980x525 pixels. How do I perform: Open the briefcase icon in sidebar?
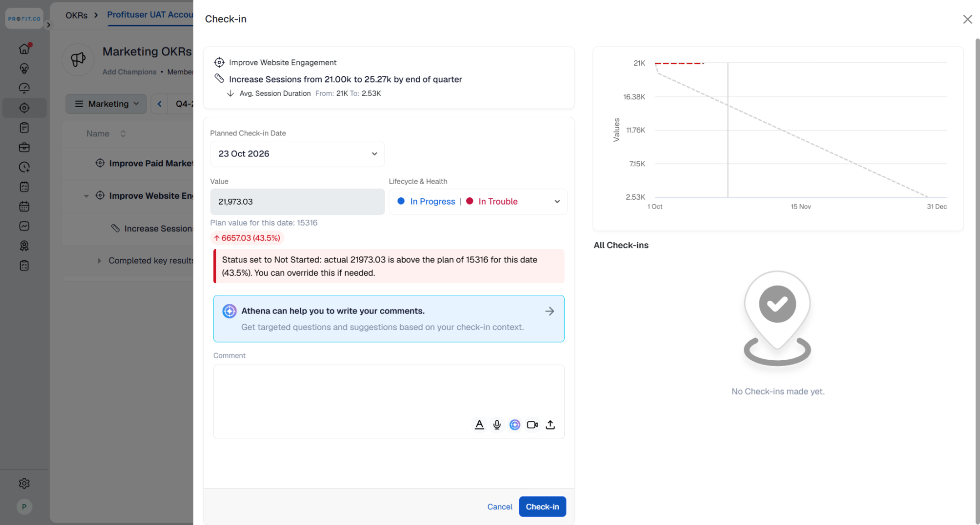(x=24, y=147)
